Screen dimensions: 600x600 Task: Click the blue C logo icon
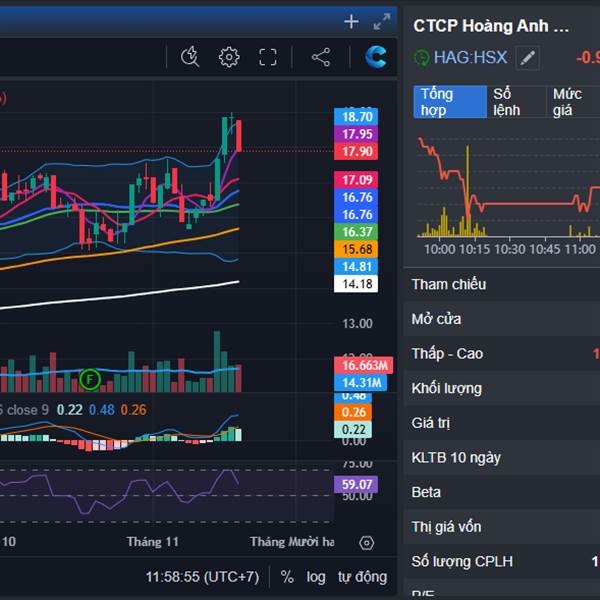pos(376,57)
